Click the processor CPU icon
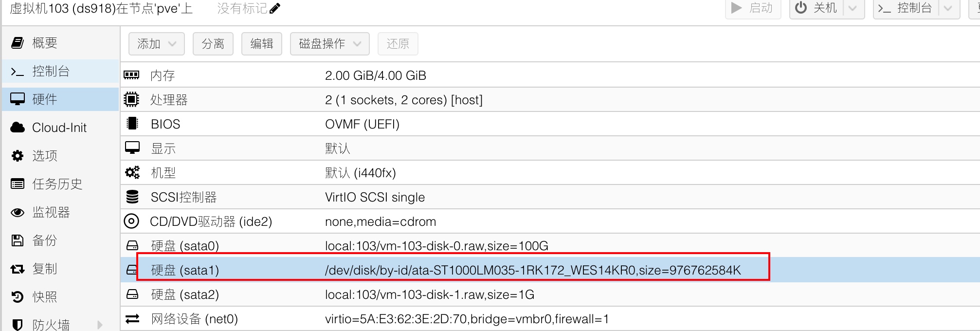980x331 pixels. tap(131, 99)
